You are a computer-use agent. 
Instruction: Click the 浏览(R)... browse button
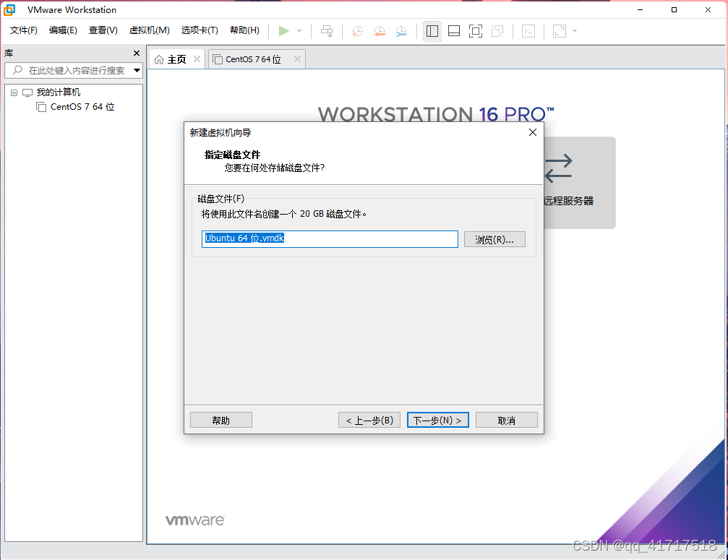click(494, 239)
